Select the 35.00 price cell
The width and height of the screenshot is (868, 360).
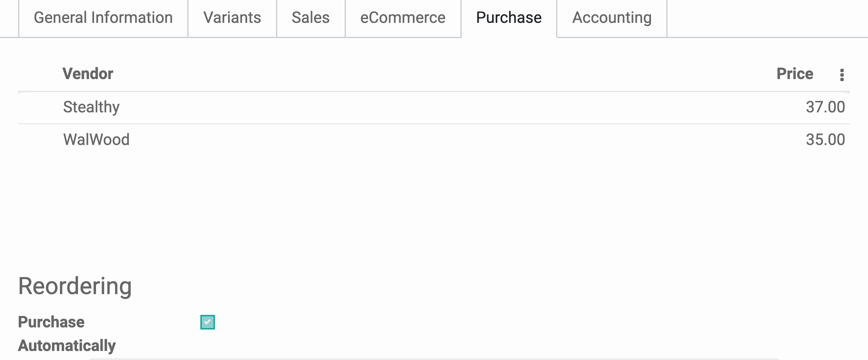(825, 140)
